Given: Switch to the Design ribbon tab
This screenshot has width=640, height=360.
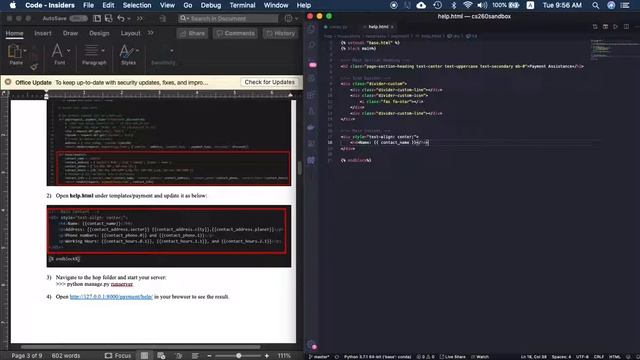Looking at the screenshot, I should click(99, 33).
